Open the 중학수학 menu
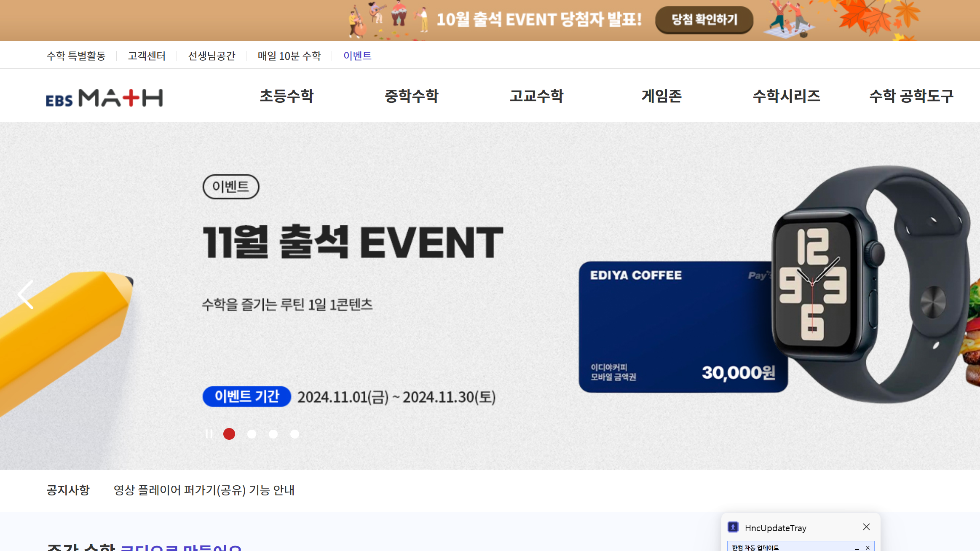This screenshot has width=980, height=551. [412, 96]
